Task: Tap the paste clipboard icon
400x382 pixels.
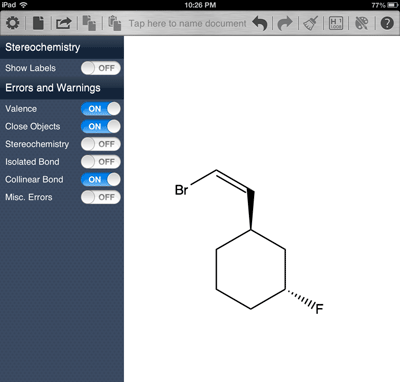Action: click(x=114, y=23)
